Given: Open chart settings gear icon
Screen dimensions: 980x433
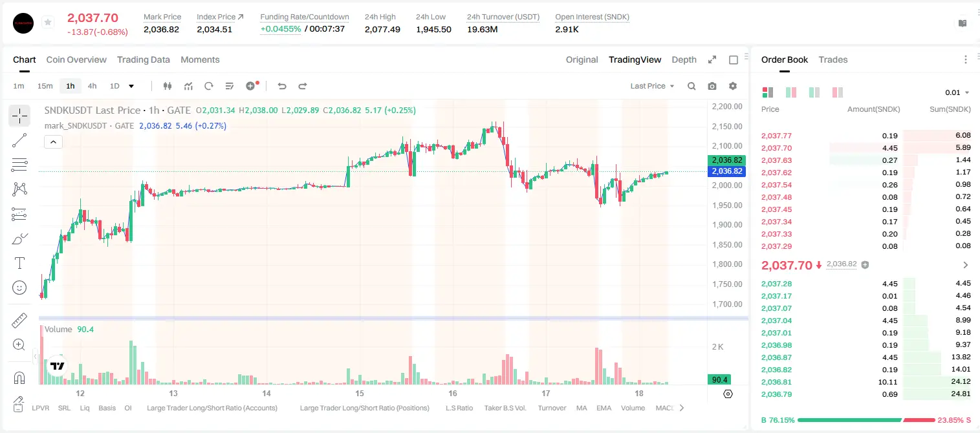Looking at the screenshot, I should pyautogui.click(x=733, y=86).
